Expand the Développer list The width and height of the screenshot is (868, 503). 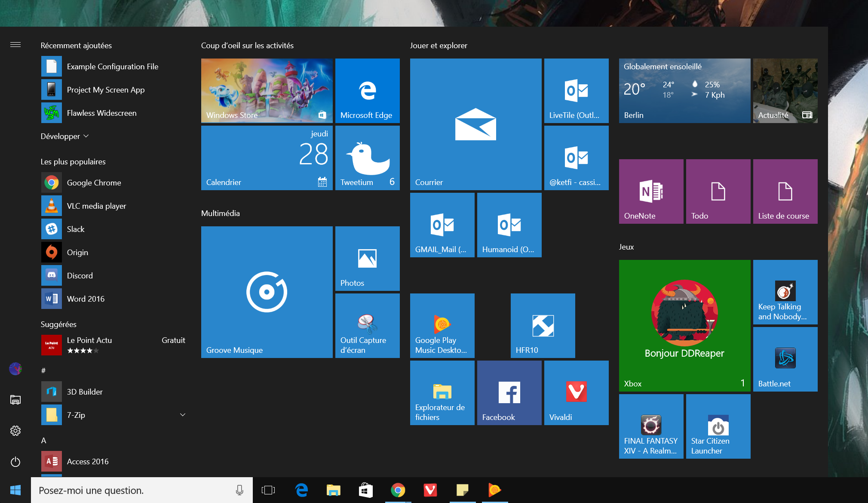point(65,136)
